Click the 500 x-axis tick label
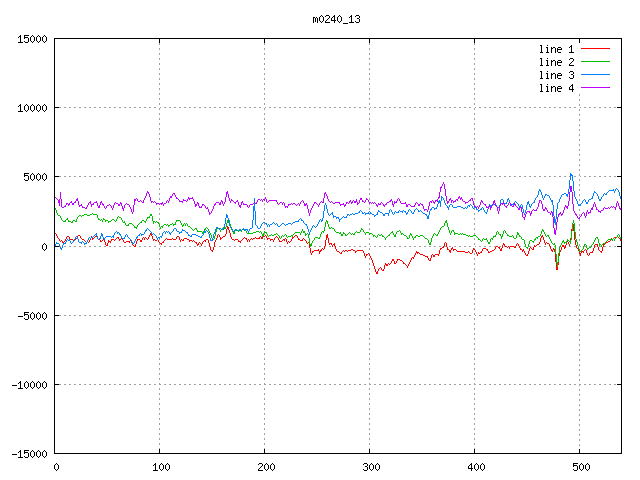This screenshot has height=480, width=640. tap(580, 467)
